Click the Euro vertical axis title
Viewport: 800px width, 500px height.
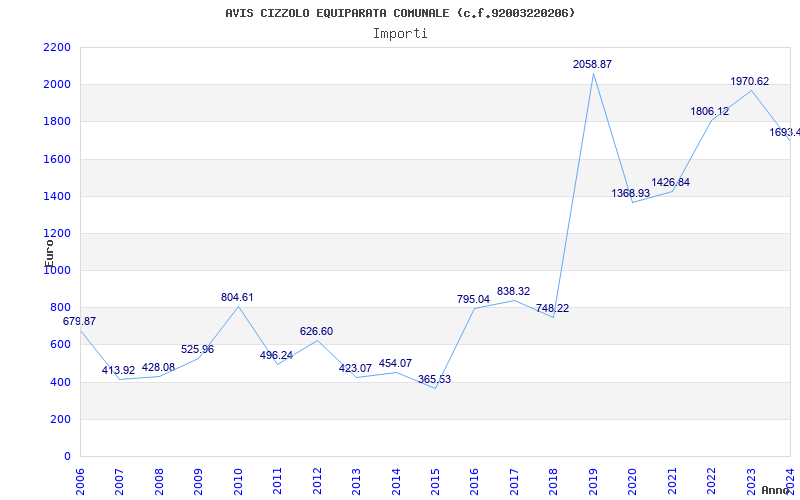(x=49, y=253)
